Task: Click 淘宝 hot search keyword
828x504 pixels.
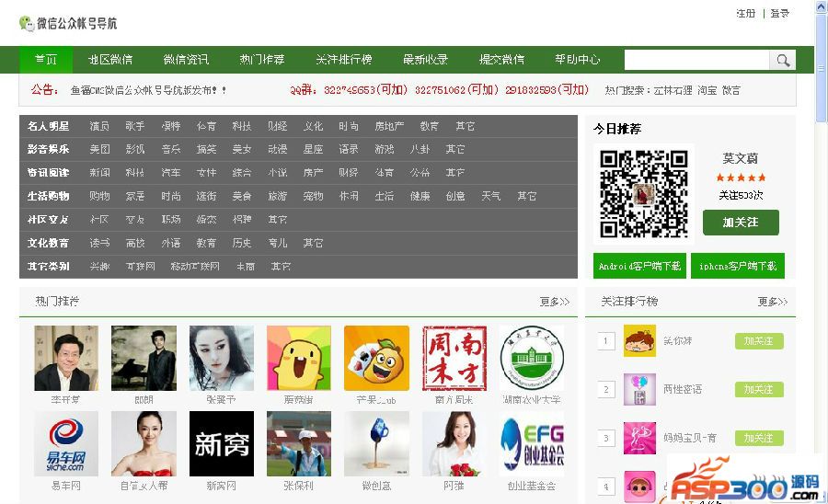Action: 707,90
